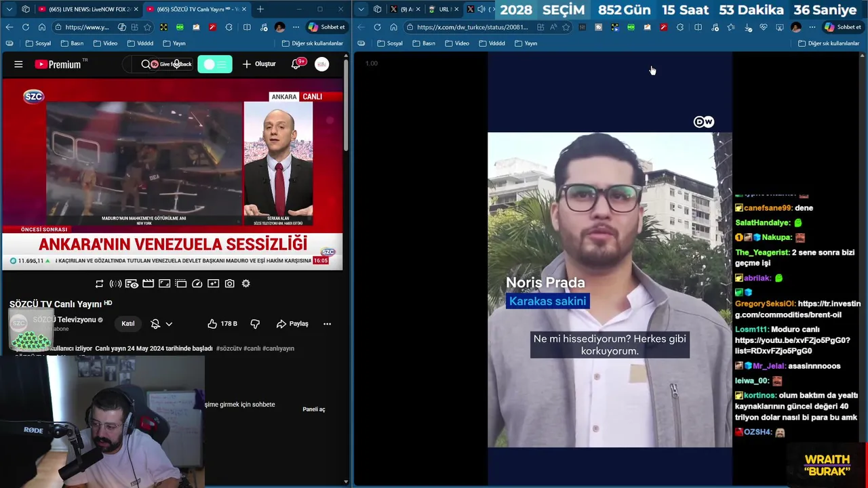Open the YouTube account avatar menu
The width and height of the screenshot is (868, 488).
click(x=322, y=64)
